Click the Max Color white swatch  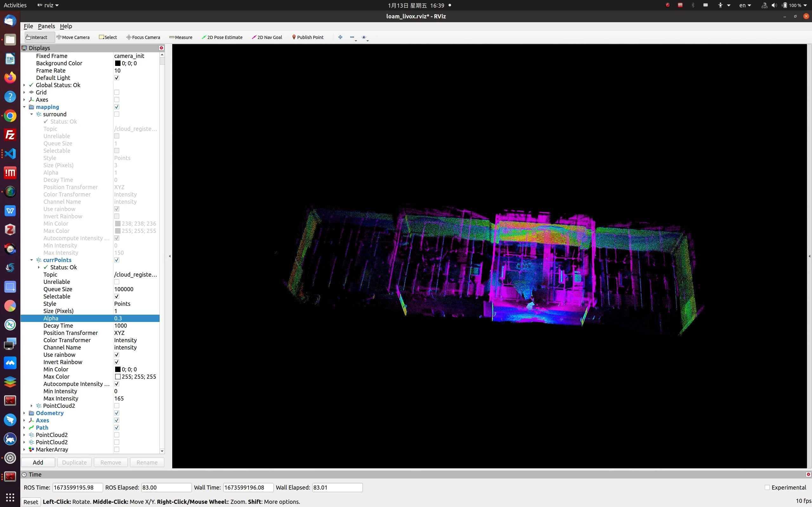[117, 376]
